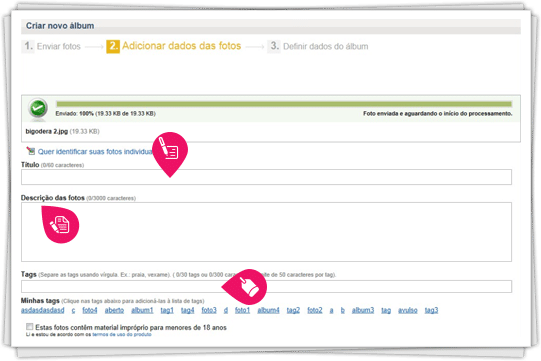Click the green upload progress bar
The width and height of the screenshot is (541, 361).
pos(284,104)
